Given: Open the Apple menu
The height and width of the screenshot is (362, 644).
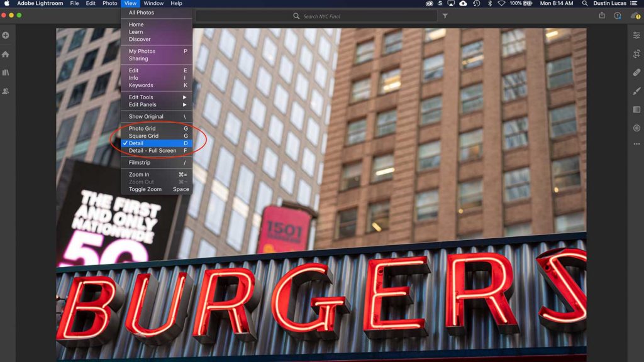Looking at the screenshot, I should coord(6,3).
